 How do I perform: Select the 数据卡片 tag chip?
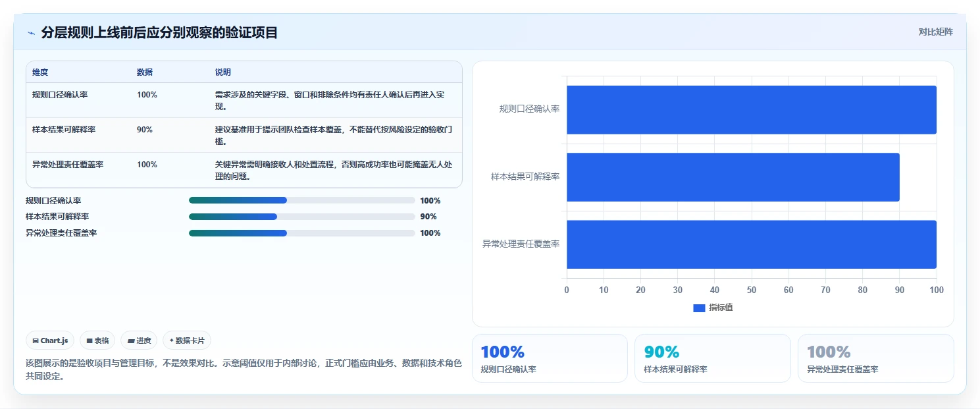tap(187, 341)
